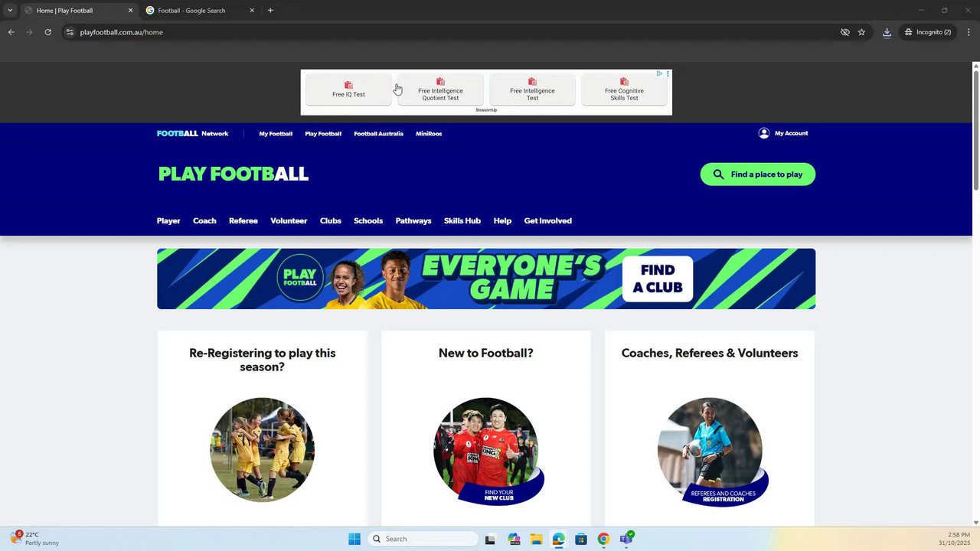Open Google Chrome from the taskbar
980x551 pixels.
[603, 539]
